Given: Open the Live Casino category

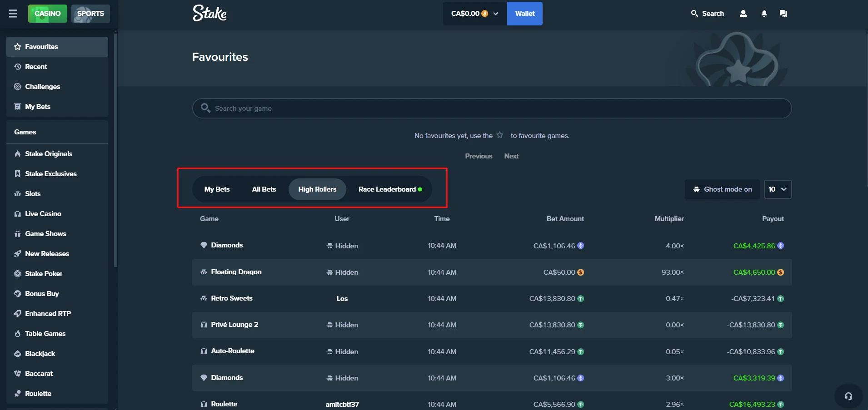Looking at the screenshot, I should (x=57, y=214).
